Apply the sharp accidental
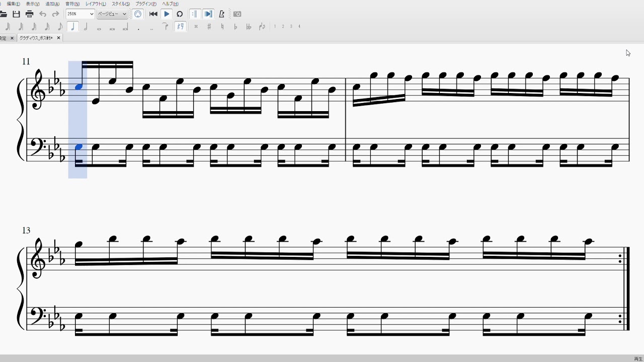644x362 pixels. point(209,27)
